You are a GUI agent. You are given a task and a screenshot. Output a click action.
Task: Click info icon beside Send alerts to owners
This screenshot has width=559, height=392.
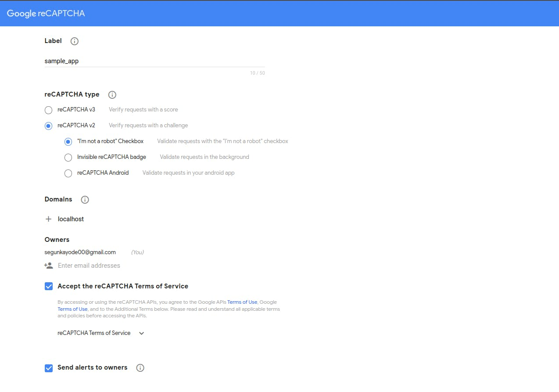coord(140,368)
